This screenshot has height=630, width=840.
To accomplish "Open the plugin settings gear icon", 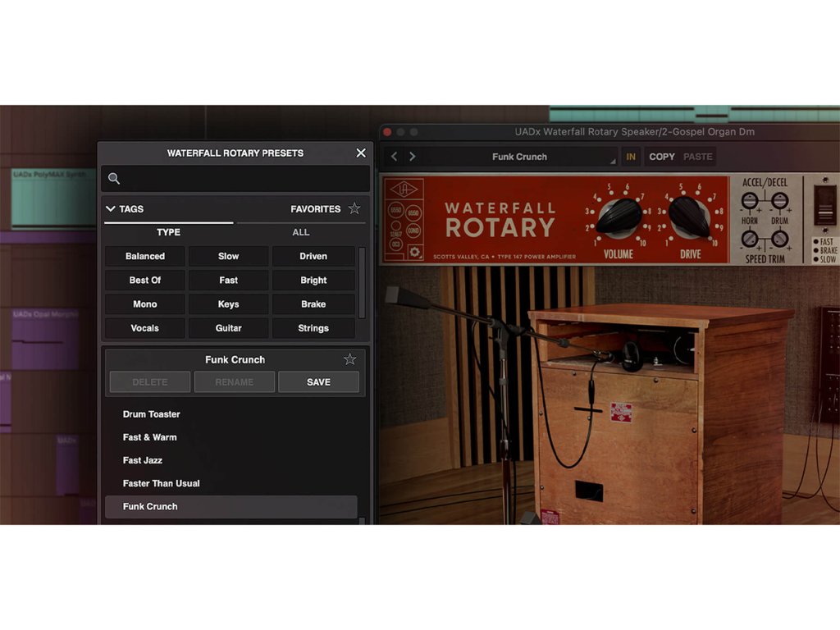I will coord(414,252).
